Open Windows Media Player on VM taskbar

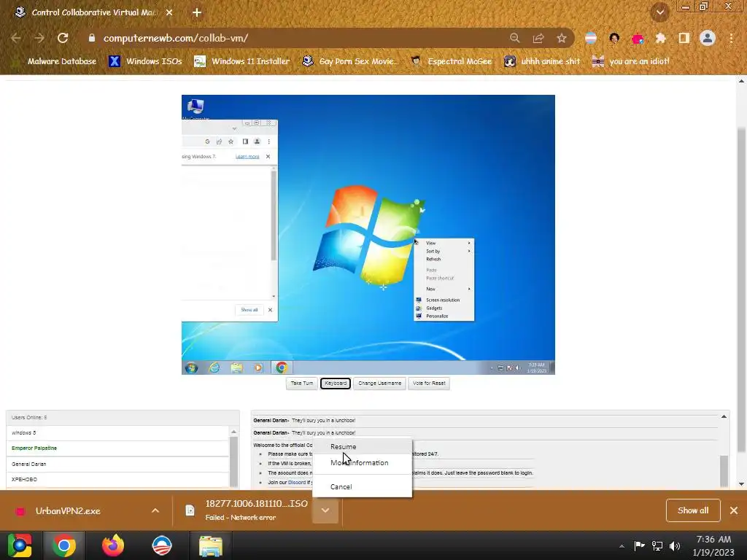point(259,367)
